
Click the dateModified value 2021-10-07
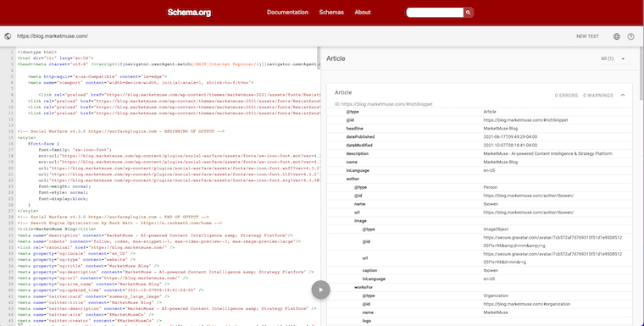[x=510, y=146]
